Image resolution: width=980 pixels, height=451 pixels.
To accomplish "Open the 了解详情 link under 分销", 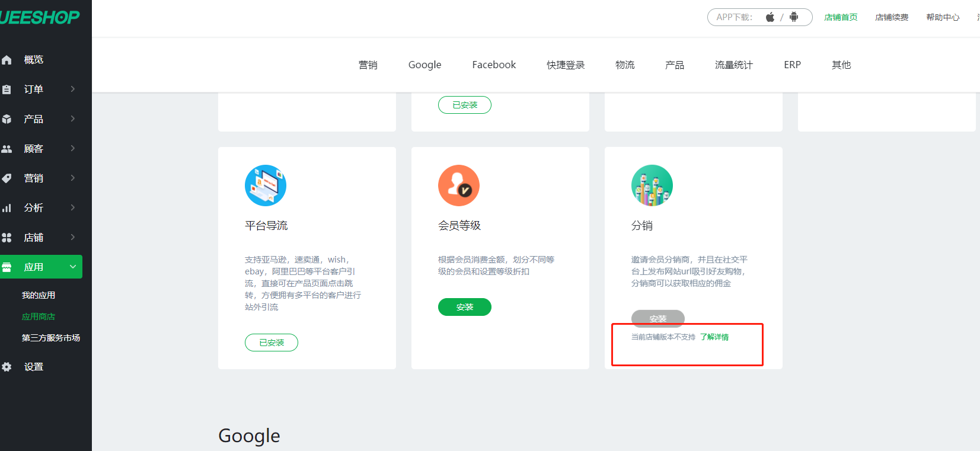I will [714, 337].
